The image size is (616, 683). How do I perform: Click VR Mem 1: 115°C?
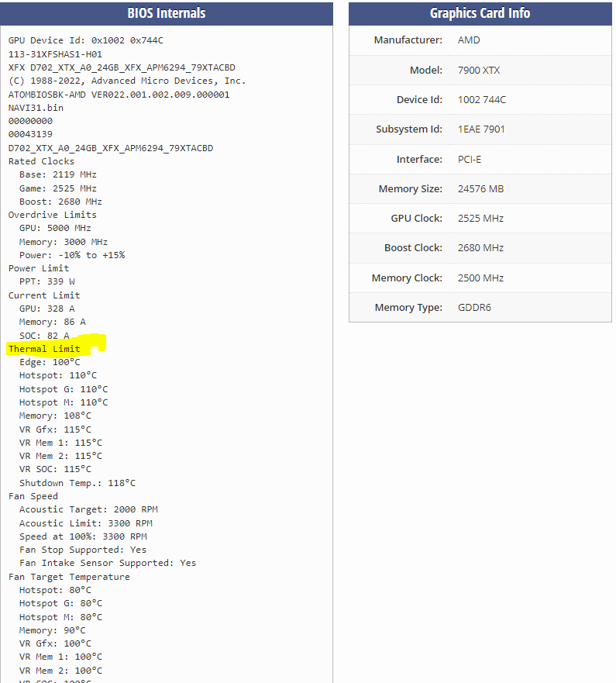click(x=61, y=443)
